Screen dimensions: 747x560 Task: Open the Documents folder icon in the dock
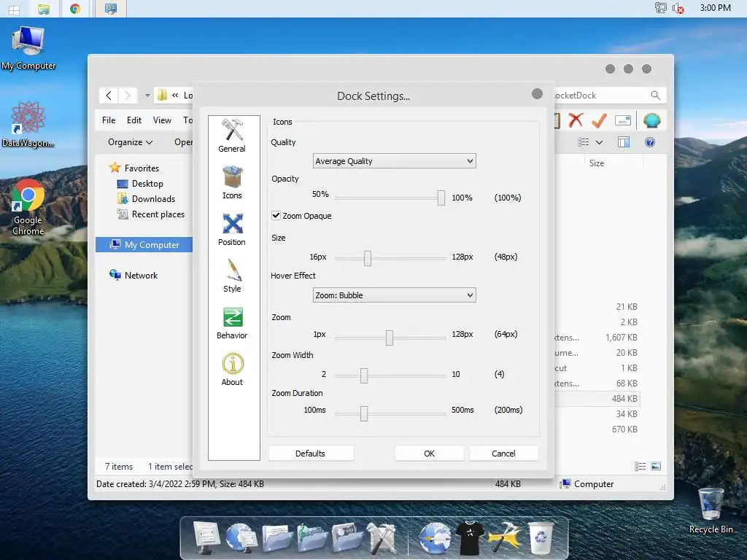click(x=277, y=538)
